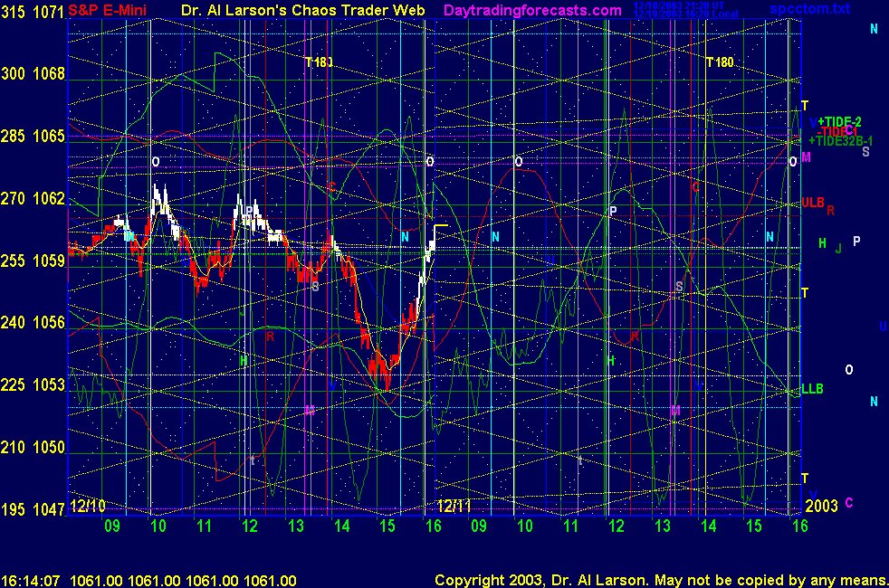This screenshot has height=588, width=889.
Task: Click the '195 1047' axis label
Action: click(x=33, y=509)
